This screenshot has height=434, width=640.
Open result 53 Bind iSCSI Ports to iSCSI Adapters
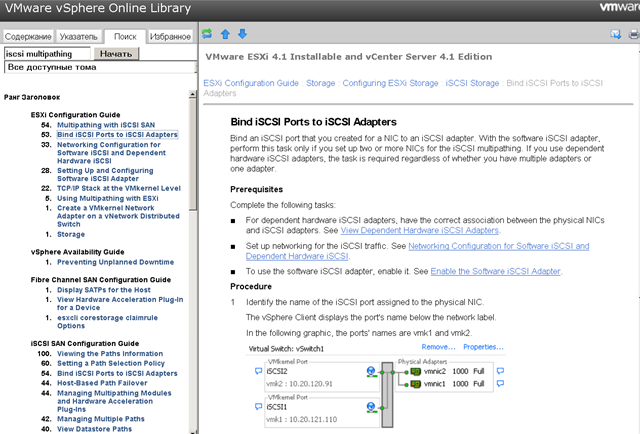[117, 135]
